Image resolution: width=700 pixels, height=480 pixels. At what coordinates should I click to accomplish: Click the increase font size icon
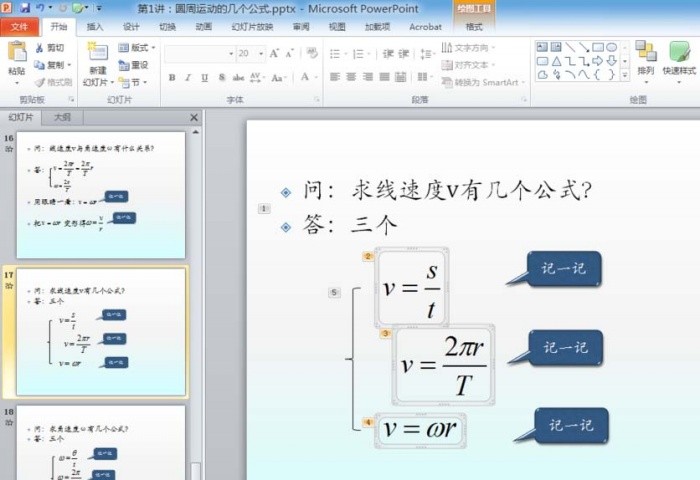tap(274, 54)
